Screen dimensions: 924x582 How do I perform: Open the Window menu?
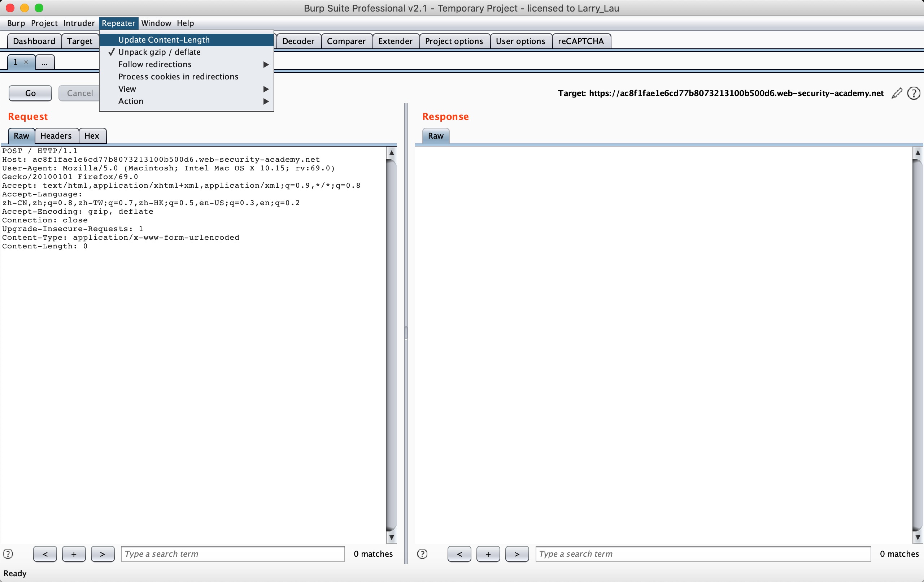coord(156,23)
